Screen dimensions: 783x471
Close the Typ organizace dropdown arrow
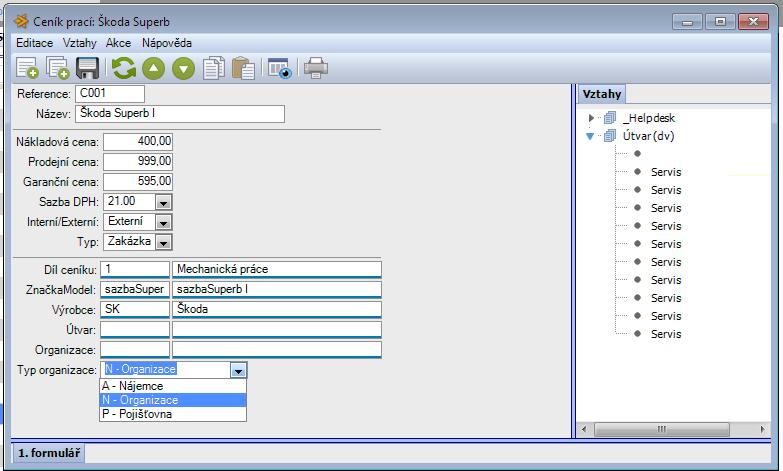tap(238, 370)
